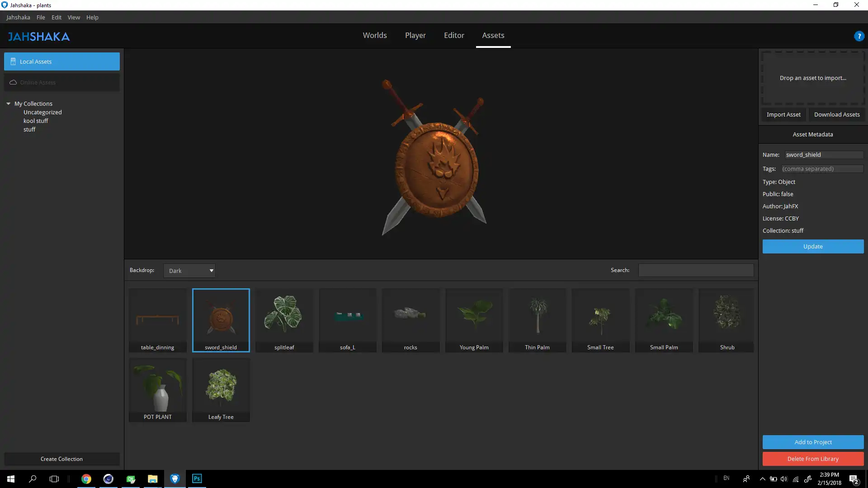
Task: Click the Download Assets button
Action: (x=837, y=114)
